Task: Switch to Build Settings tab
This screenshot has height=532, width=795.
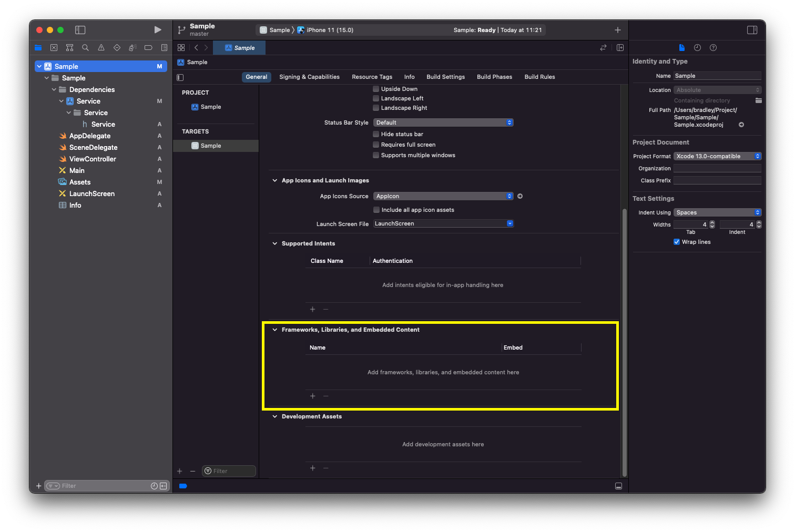Action: (x=445, y=77)
